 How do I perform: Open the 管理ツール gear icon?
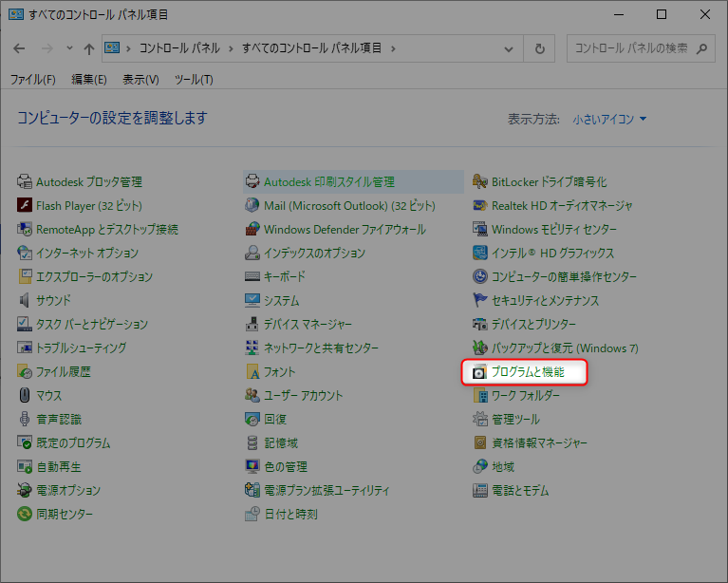pos(479,419)
